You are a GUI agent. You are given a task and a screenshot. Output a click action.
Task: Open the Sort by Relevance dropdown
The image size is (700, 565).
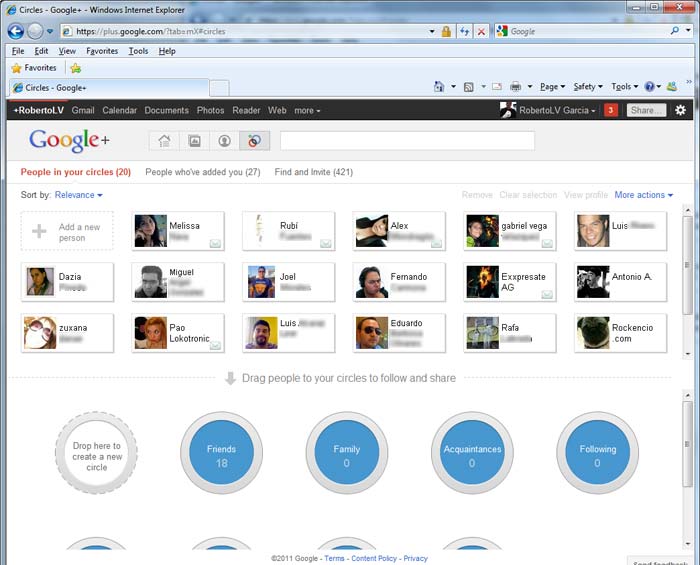pyautogui.click(x=79, y=195)
